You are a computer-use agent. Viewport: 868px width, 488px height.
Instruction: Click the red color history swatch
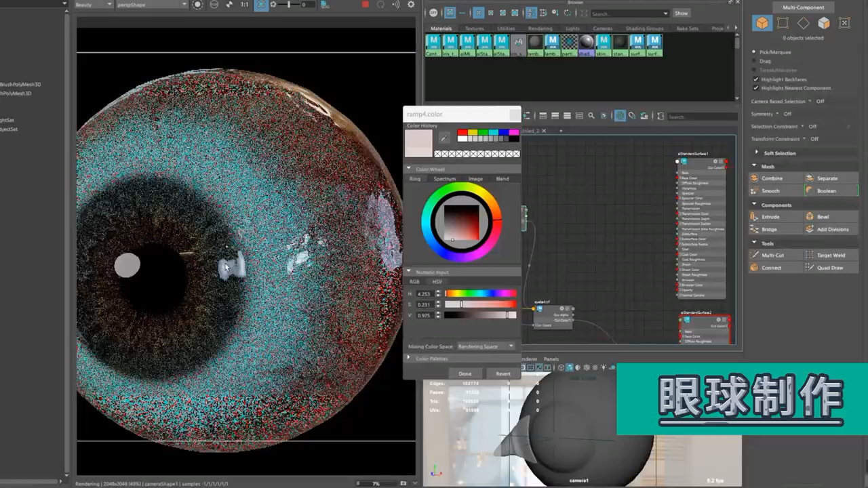462,133
